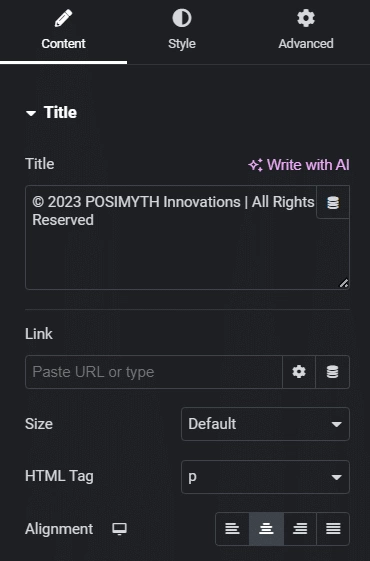Image resolution: width=370 pixels, height=561 pixels.
Task: Open the Size dropdown
Action: [265, 424]
